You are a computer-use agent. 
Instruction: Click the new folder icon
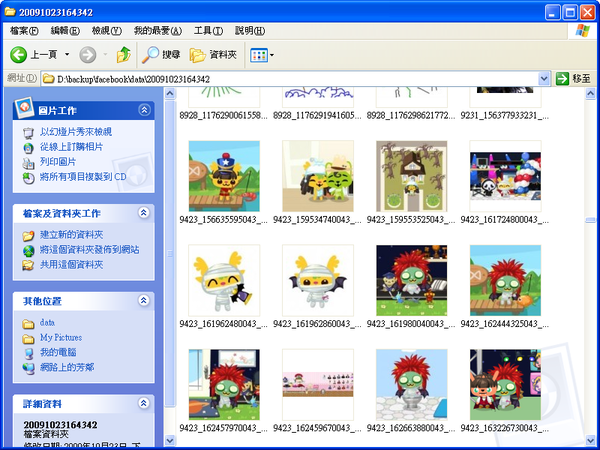pyautogui.click(x=28, y=236)
